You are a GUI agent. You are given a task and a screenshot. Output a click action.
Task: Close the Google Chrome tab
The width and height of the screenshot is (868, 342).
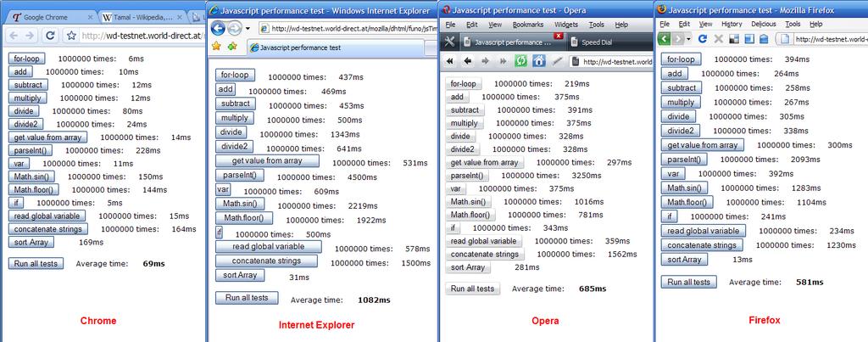click(91, 16)
